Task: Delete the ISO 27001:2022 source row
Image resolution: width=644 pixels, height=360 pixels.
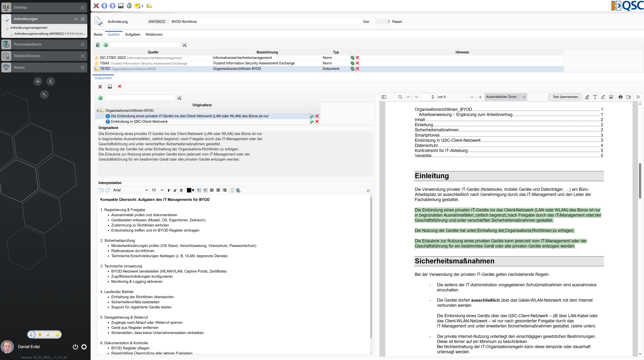Action: [358, 58]
